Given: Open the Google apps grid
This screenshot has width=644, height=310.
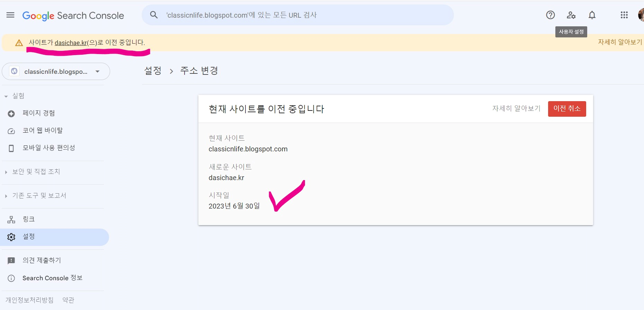Looking at the screenshot, I should point(624,15).
